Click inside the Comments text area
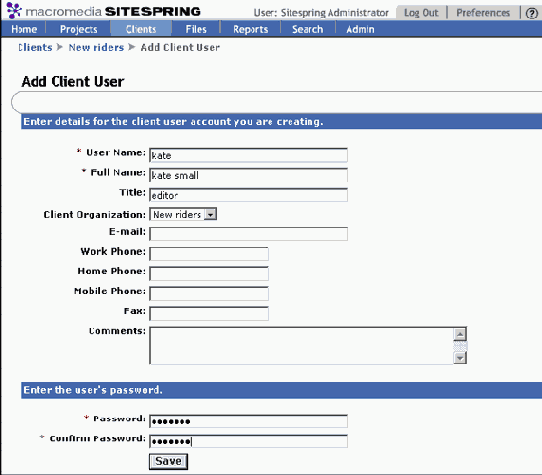Image resolution: width=542 pixels, height=475 pixels. click(x=301, y=345)
